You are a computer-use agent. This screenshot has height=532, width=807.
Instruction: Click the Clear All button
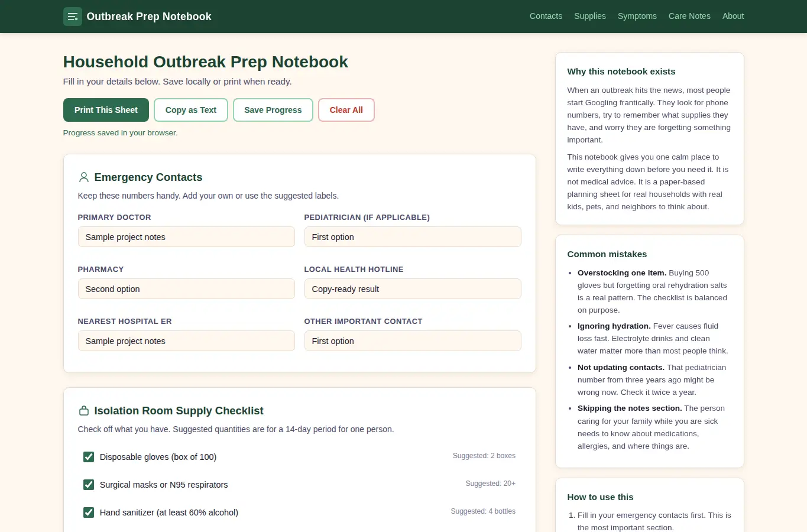(x=346, y=110)
